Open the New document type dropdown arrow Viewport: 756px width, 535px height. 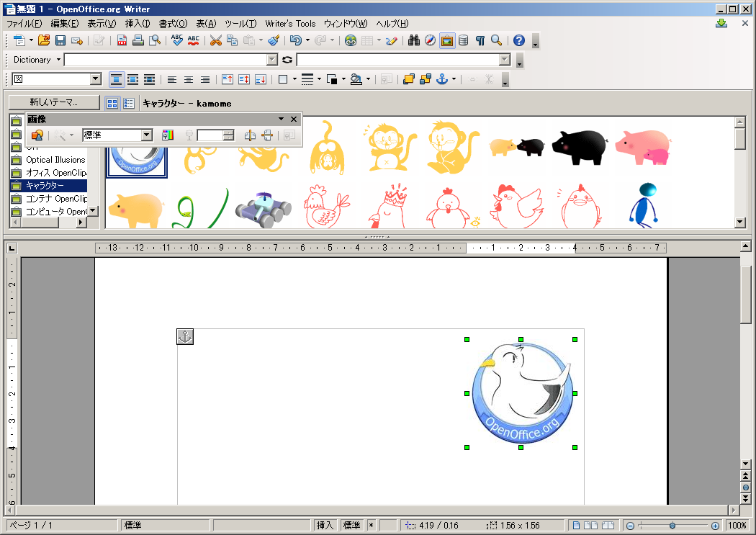[x=32, y=40]
